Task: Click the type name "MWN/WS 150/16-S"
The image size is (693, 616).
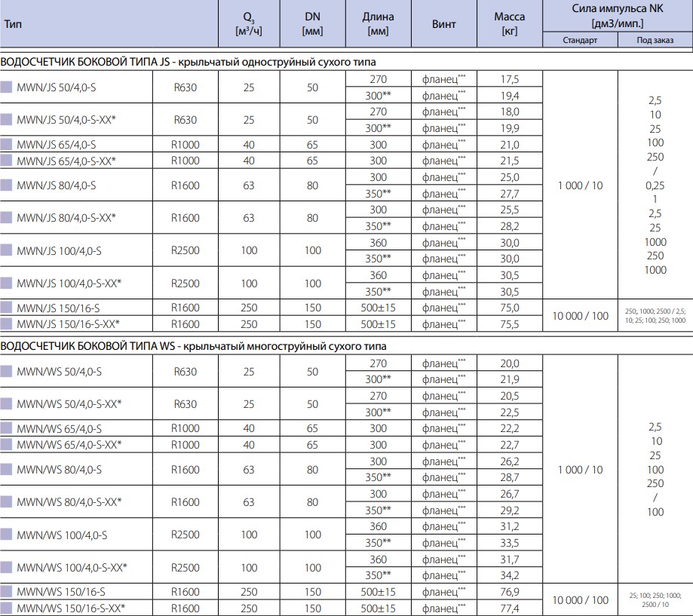Action: [61, 592]
